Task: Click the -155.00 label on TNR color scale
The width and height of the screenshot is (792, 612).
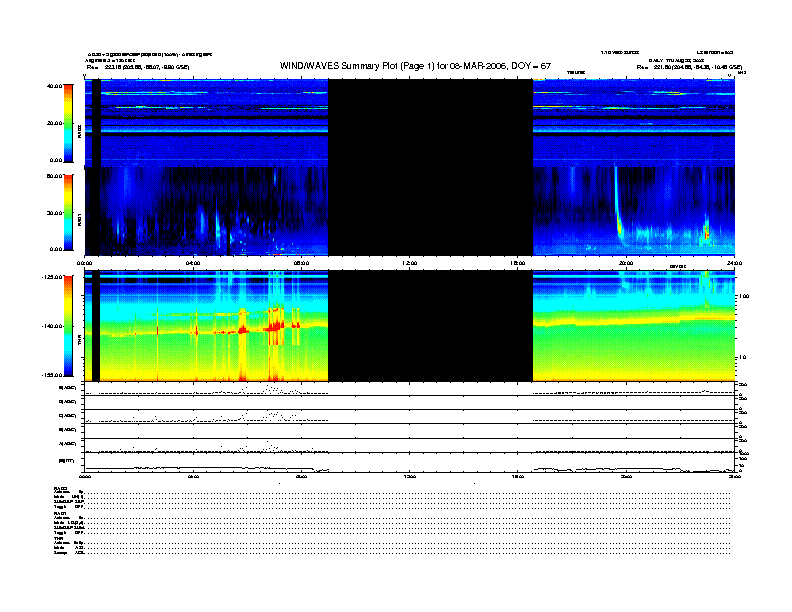Action: pyautogui.click(x=53, y=375)
